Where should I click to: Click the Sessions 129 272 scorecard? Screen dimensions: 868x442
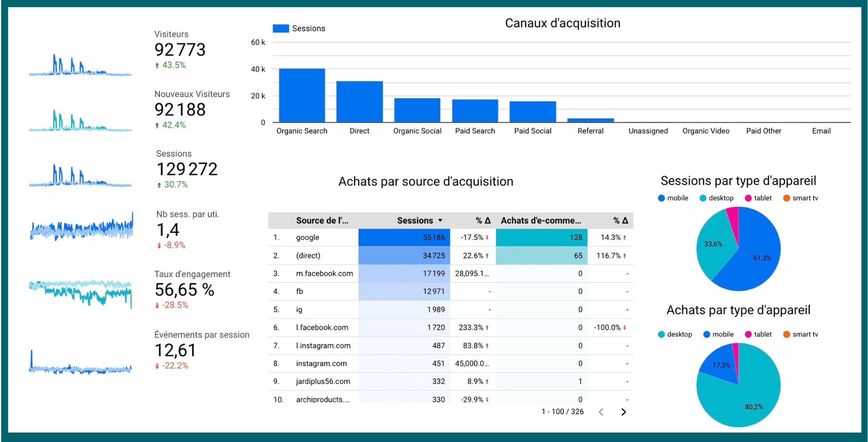[187, 169]
